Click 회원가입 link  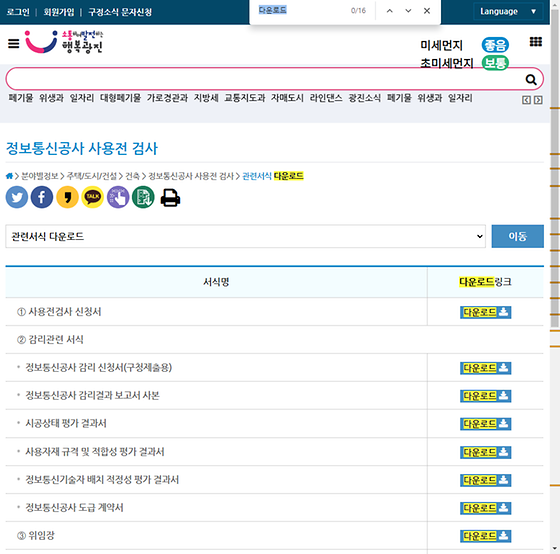59,12
